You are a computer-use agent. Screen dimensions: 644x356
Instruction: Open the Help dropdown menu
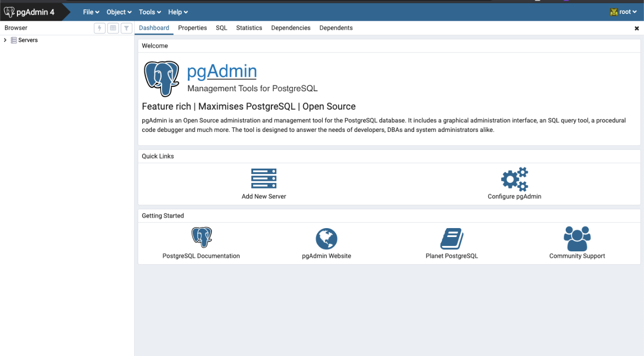[x=178, y=12]
